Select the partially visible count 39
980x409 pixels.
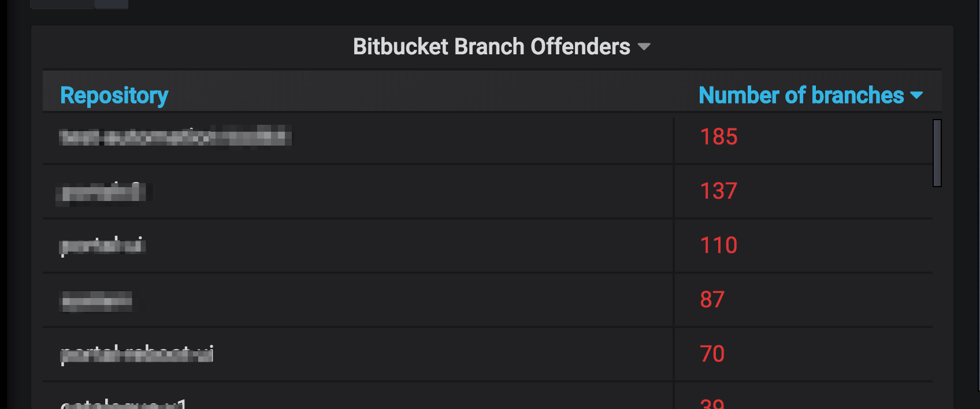(x=712, y=403)
